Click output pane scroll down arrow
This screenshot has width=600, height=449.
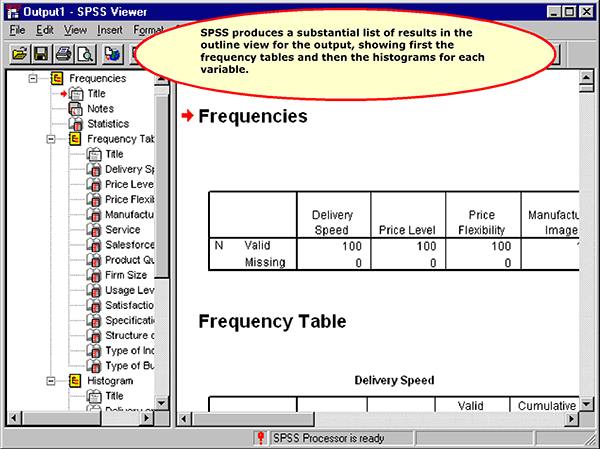click(x=586, y=404)
